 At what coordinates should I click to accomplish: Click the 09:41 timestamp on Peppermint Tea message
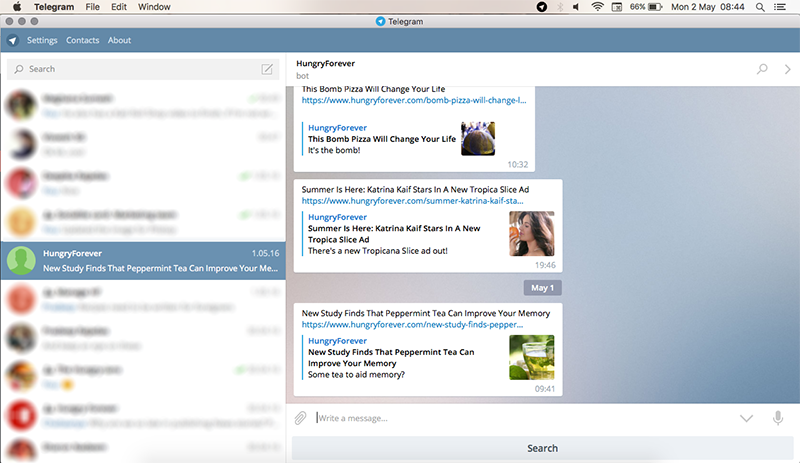545,388
